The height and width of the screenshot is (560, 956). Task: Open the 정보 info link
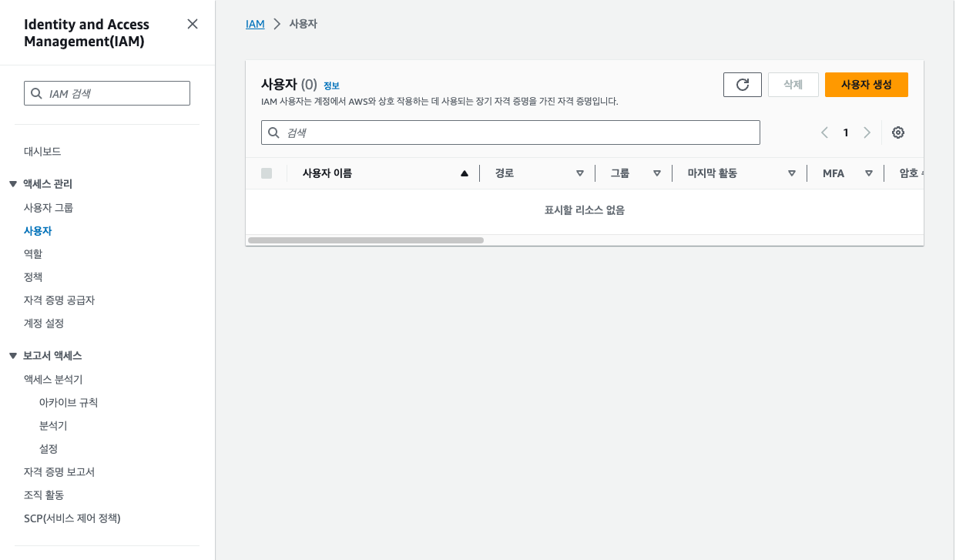pyautogui.click(x=331, y=86)
